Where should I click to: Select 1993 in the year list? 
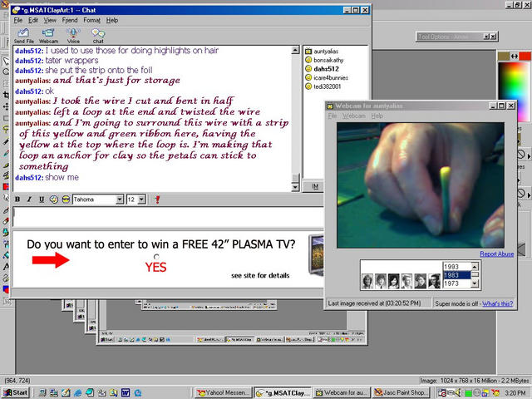point(456,267)
